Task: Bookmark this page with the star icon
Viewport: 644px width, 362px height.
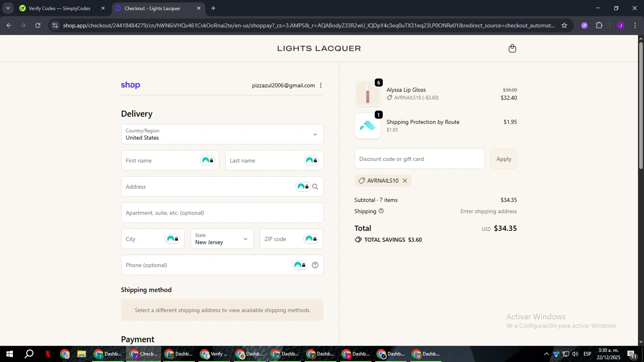Action: tap(564, 25)
